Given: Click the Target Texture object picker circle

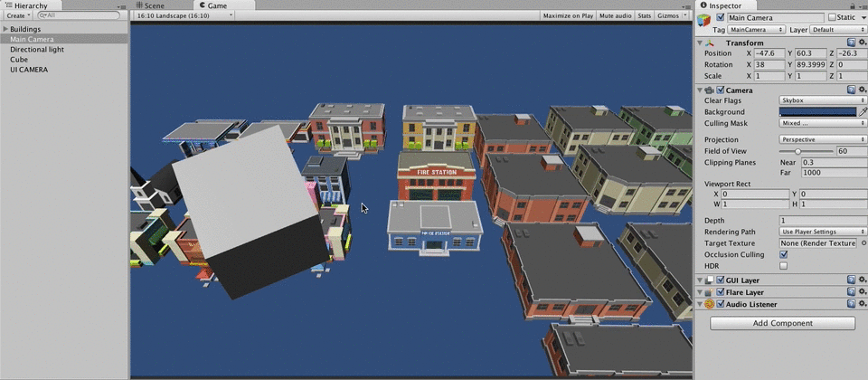Looking at the screenshot, I should coord(863,243).
